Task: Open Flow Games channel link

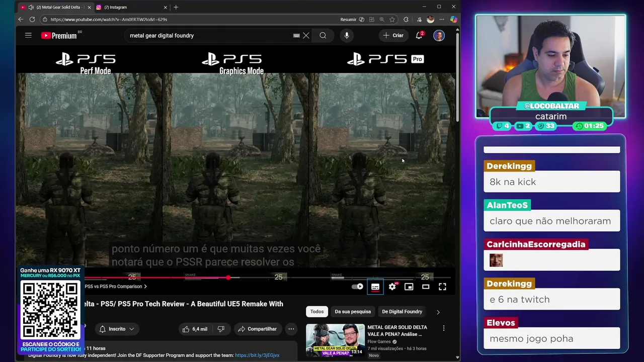Action: 379,342
